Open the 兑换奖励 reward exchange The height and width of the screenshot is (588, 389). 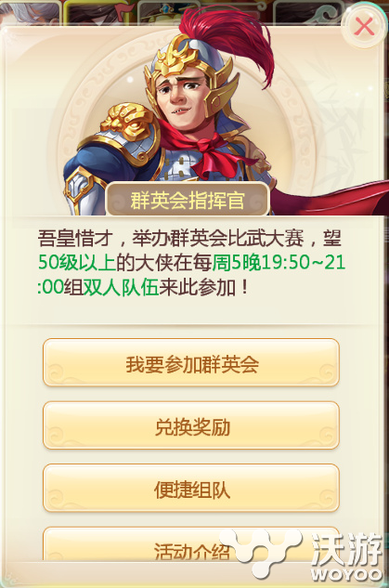pyautogui.click(x=191, y=426)
